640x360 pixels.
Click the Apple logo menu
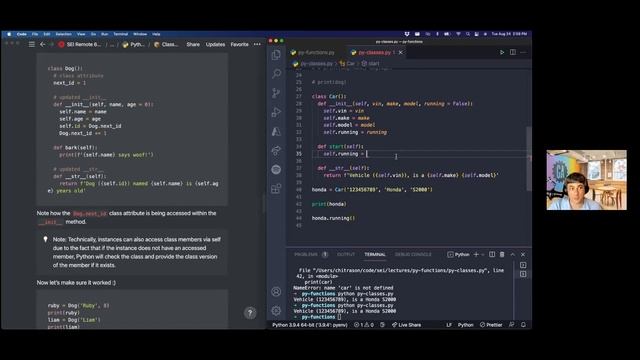pos(9,34)
